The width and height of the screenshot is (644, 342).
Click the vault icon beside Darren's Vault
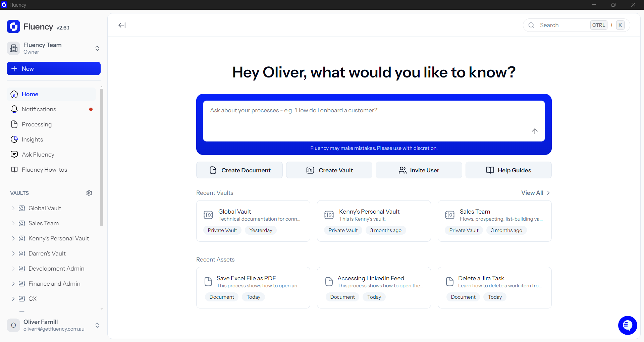click(x=22, y=253)
